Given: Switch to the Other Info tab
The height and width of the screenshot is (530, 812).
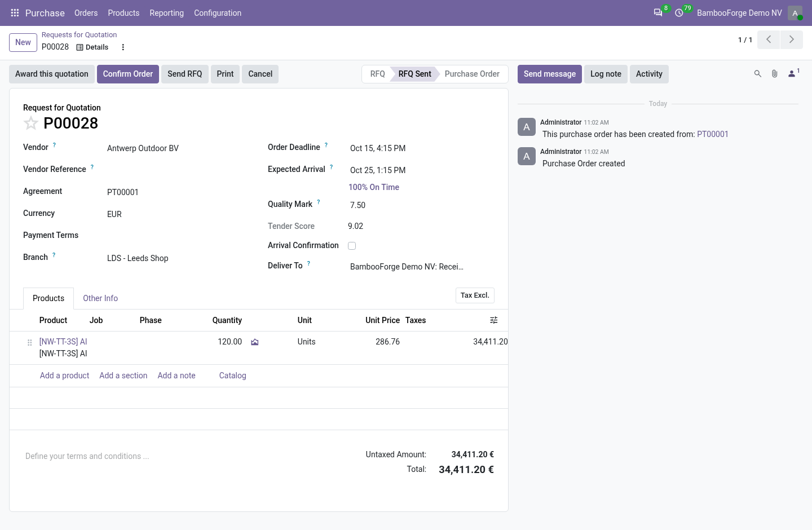Looking at the screenshot, I should (100, 298).
